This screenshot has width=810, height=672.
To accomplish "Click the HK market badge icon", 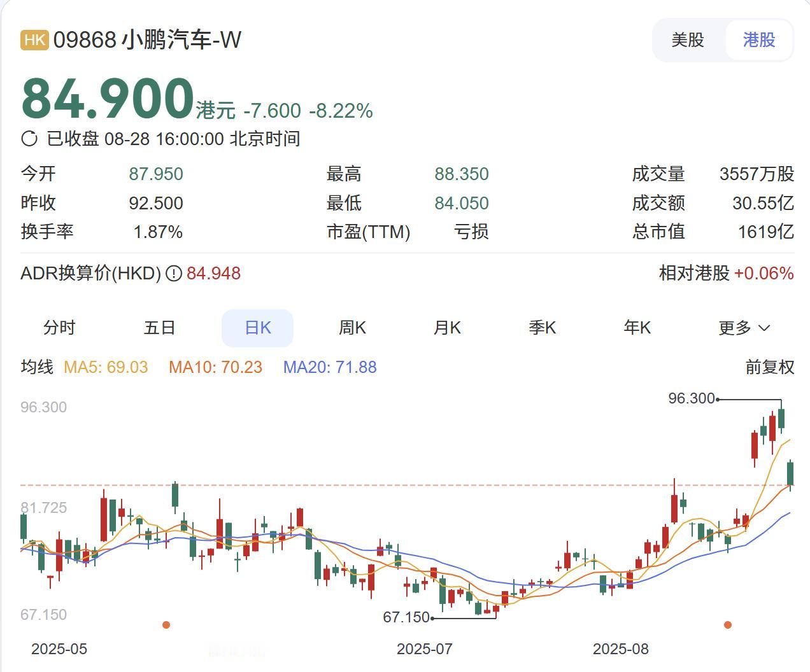I will pyautogui.click(x=34, y=40).
